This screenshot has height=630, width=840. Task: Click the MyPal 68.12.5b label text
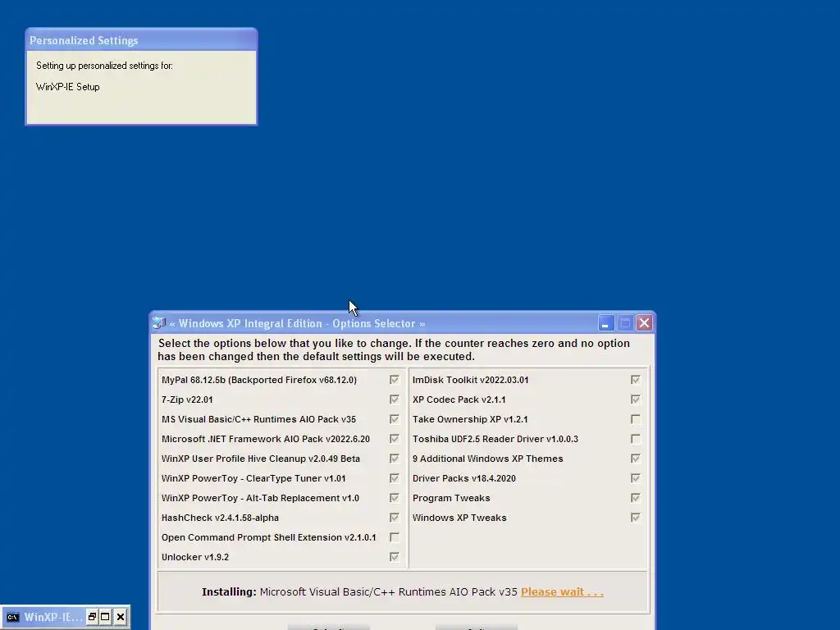coord(258,380)
